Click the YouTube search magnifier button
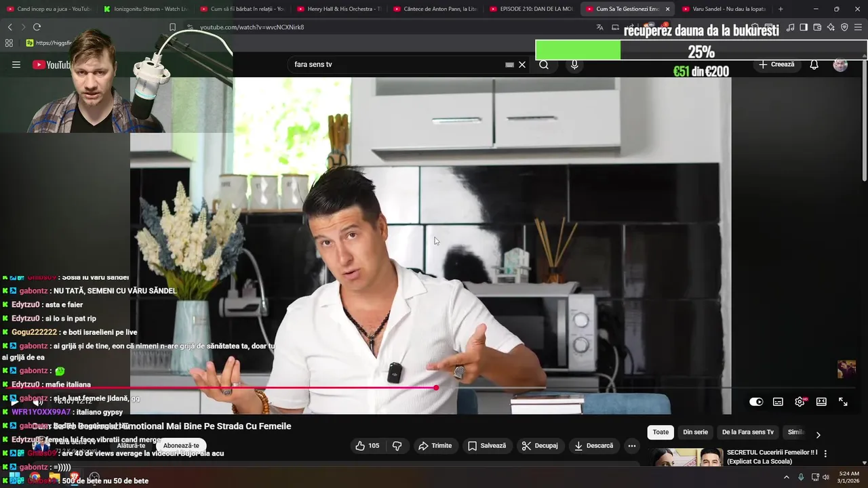The image size is (868, 488). (x=544, y=64)
